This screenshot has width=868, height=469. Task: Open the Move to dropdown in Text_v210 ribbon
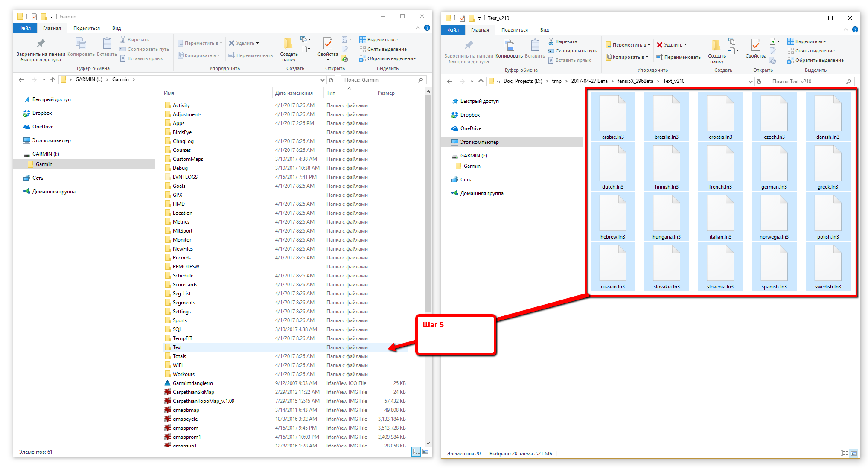coord(628,45)
